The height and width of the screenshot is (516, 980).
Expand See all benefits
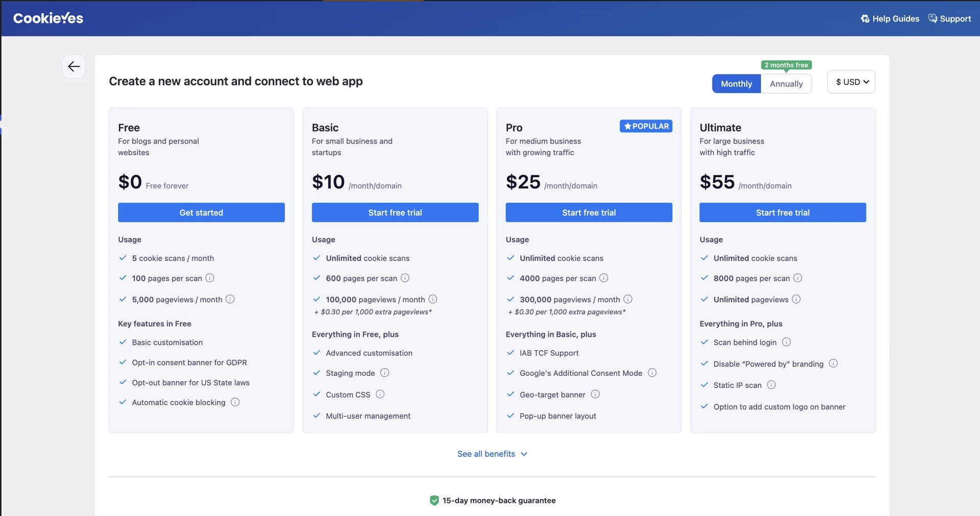(x=493, y=454)
